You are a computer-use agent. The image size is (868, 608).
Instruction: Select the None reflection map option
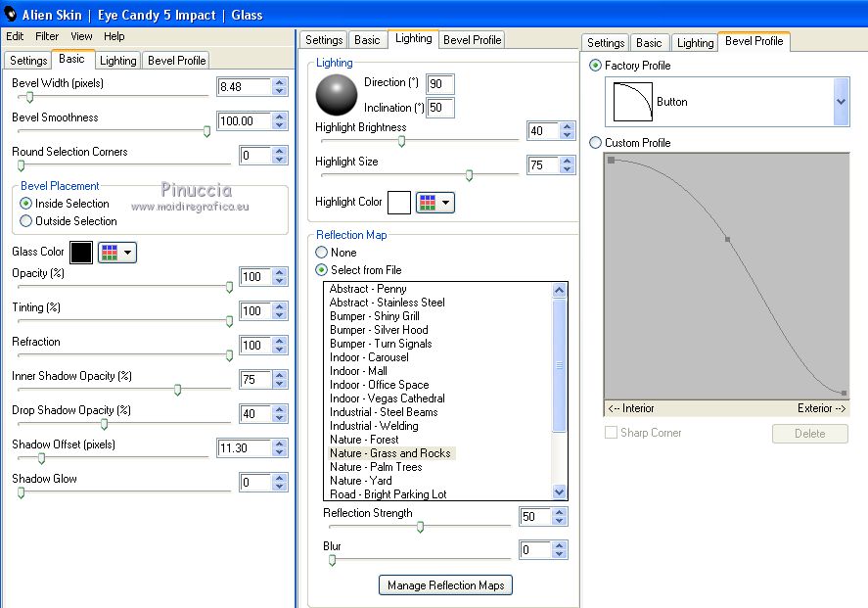point(321,253)
